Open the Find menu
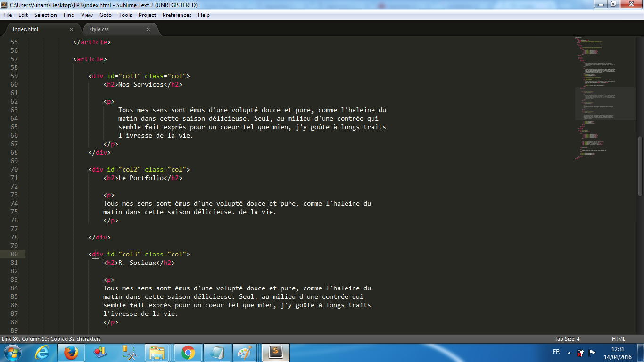The image size is (644, 362). coord(69,15)
